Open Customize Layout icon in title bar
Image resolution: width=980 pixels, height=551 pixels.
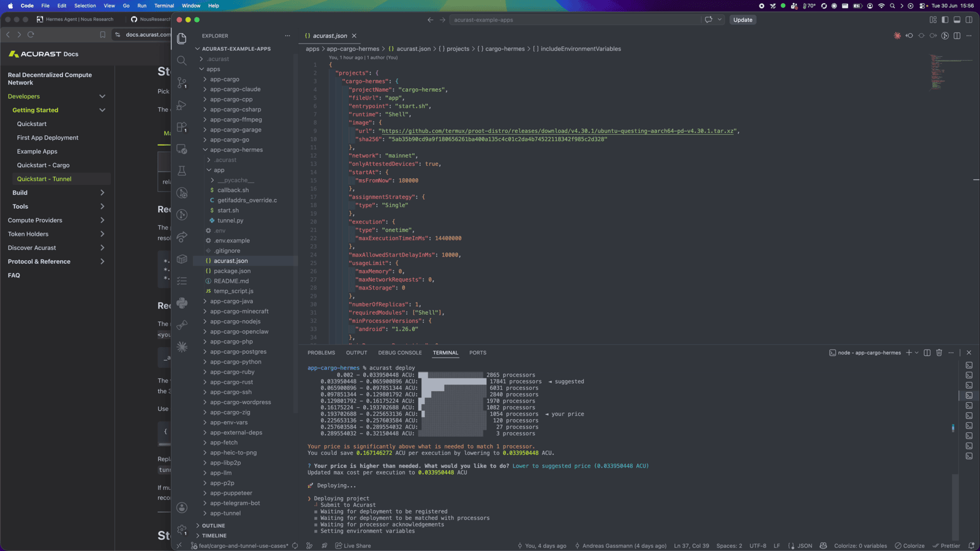pos(933,20)
